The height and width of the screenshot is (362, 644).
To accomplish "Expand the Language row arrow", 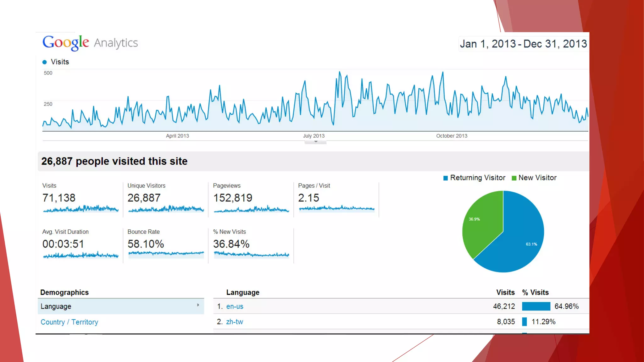I will pos(198,305).
